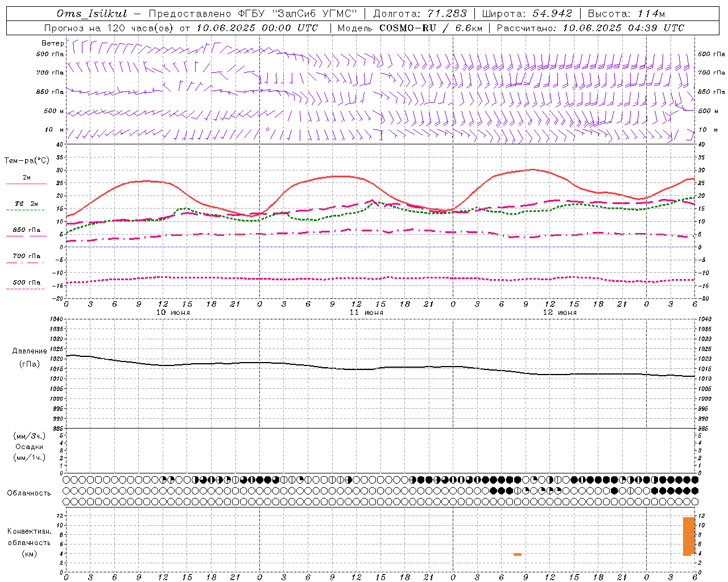
Task: Click the station name Oms_Isilkul
Action: pyautogui.click(x=92, y=14)
